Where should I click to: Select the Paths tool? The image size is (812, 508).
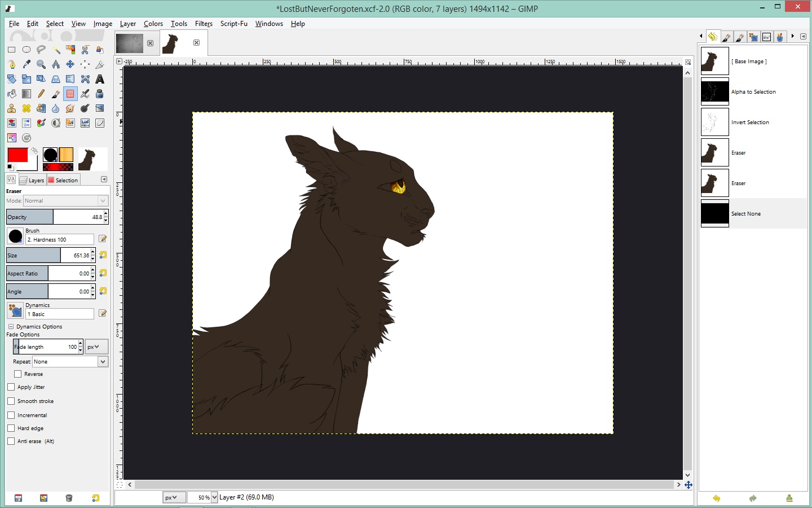[12, 64]
